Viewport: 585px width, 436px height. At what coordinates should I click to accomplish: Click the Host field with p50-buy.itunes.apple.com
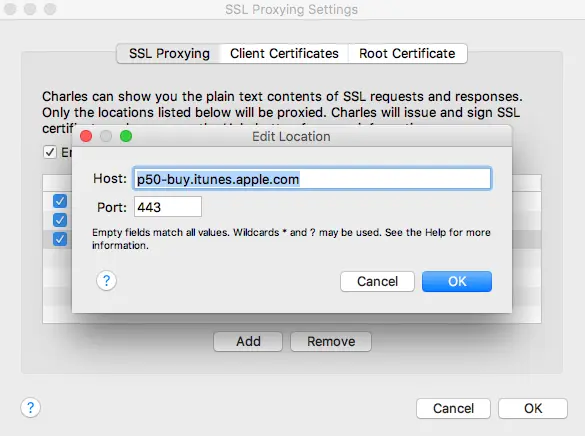312,179
